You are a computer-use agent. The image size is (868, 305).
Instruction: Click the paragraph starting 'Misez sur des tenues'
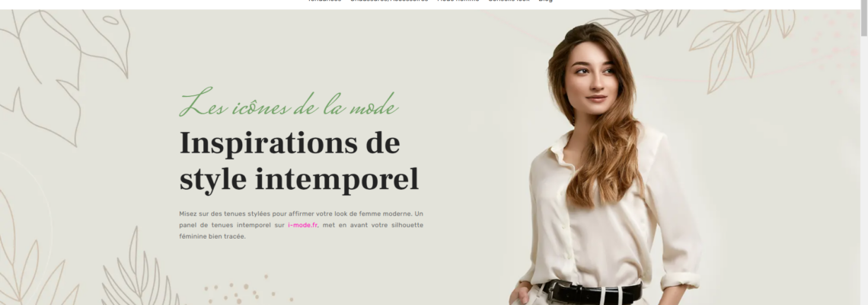[x=302, y=225]
